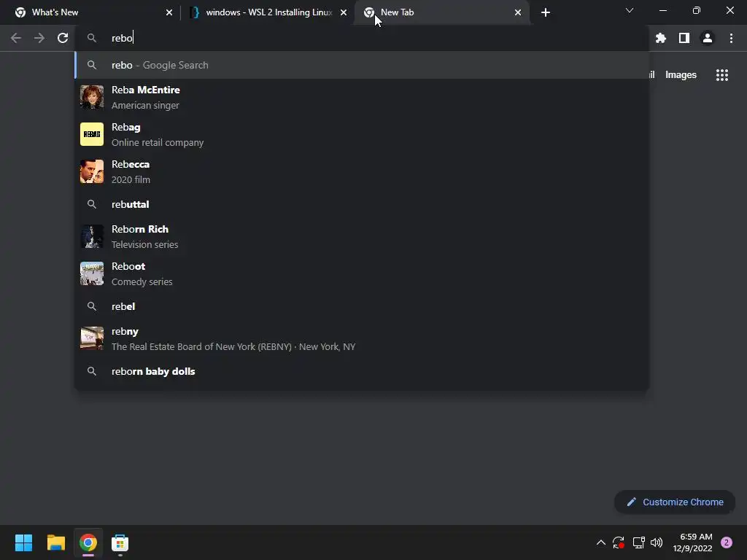Open the profile avatar icon
The height and width of the screenshot is (560, 747).
pyautogui.click(x=708, y=38)
